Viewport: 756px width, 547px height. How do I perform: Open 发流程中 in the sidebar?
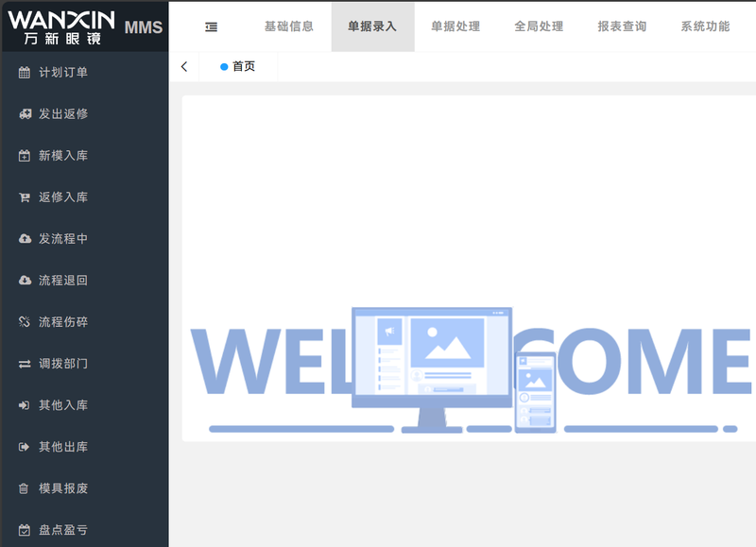coord(84,239)
